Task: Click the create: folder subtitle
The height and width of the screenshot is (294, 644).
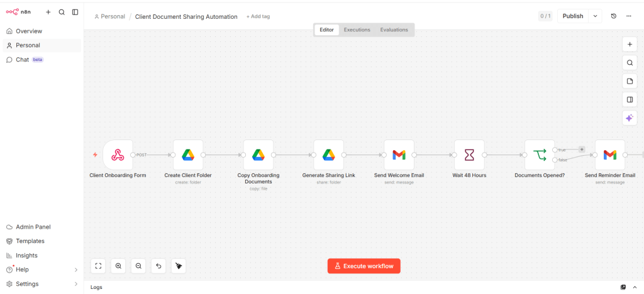Action: click(188, 182)
